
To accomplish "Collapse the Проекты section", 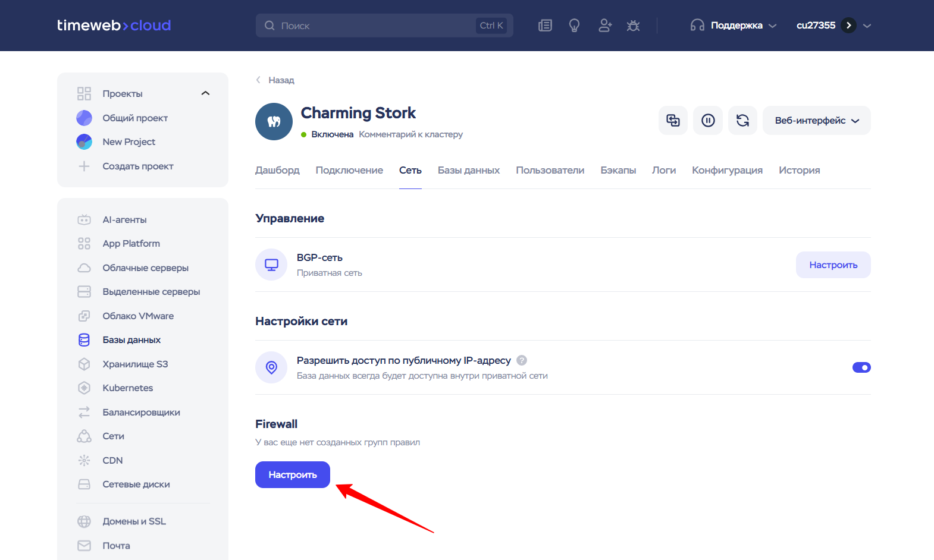I will pos(206,93).
